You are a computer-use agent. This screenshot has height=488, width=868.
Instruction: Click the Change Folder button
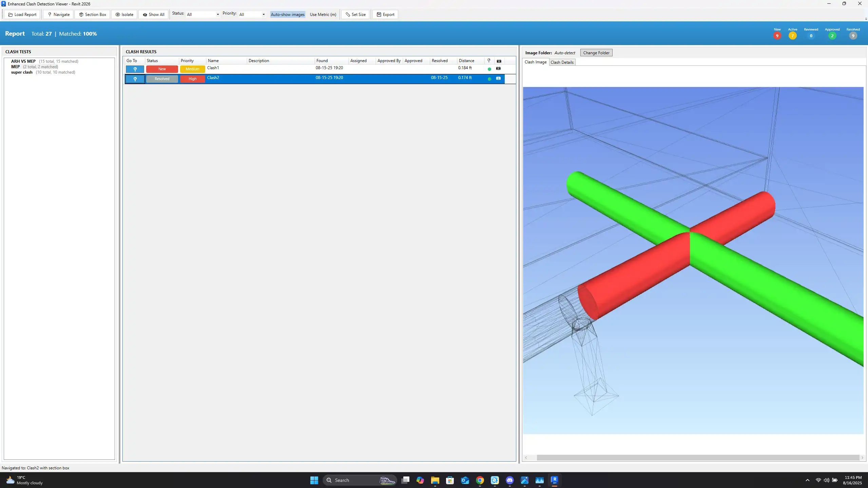tap(596, 53)
